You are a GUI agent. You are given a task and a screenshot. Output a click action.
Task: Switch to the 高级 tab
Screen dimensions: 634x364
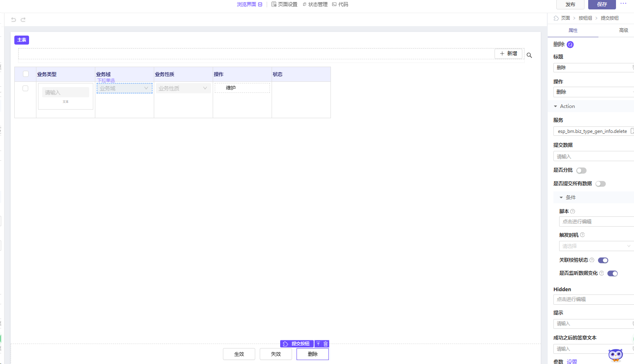pyautogui.click(x=623, y=30)
